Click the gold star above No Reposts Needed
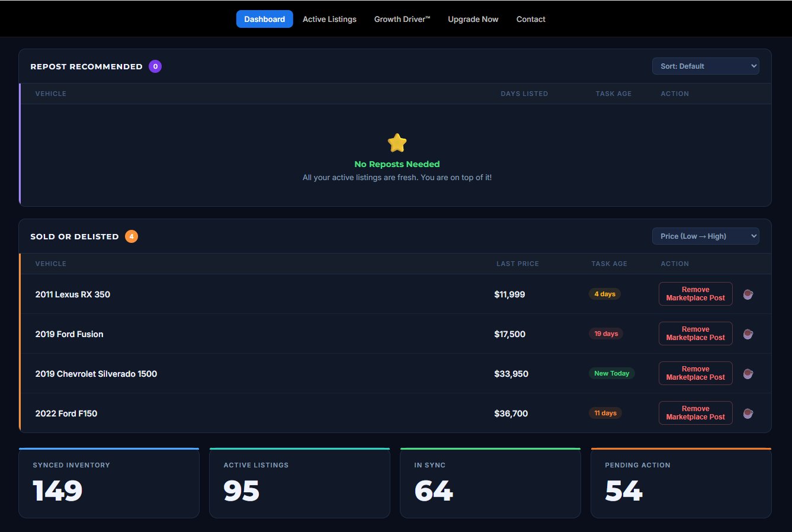 [397, 143]
